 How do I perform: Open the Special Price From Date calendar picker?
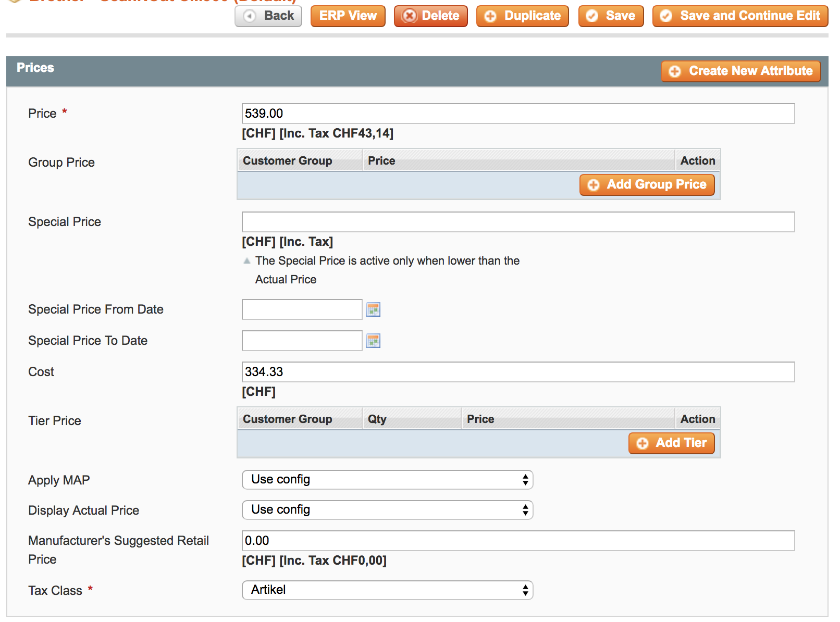tap(374, 309)
